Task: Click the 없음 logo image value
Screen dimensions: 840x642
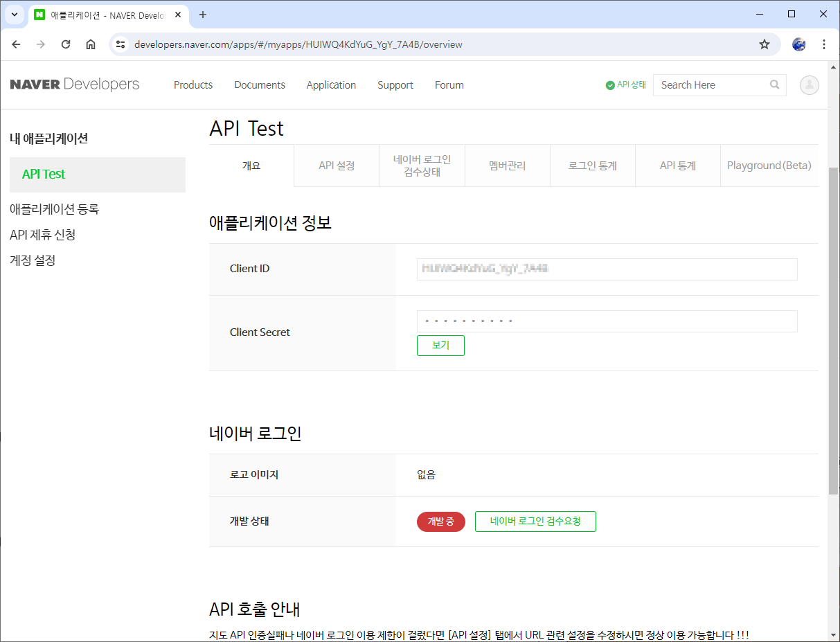Action: [426, 475]
